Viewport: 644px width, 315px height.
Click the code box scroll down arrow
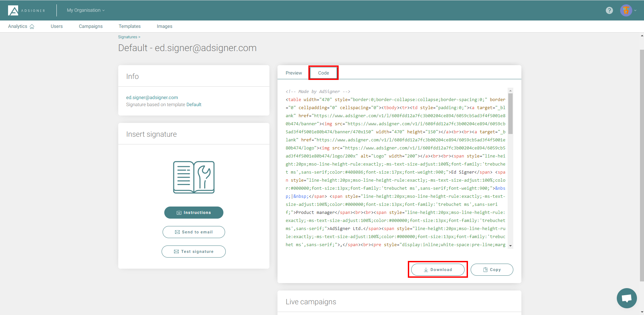(510, 246)
